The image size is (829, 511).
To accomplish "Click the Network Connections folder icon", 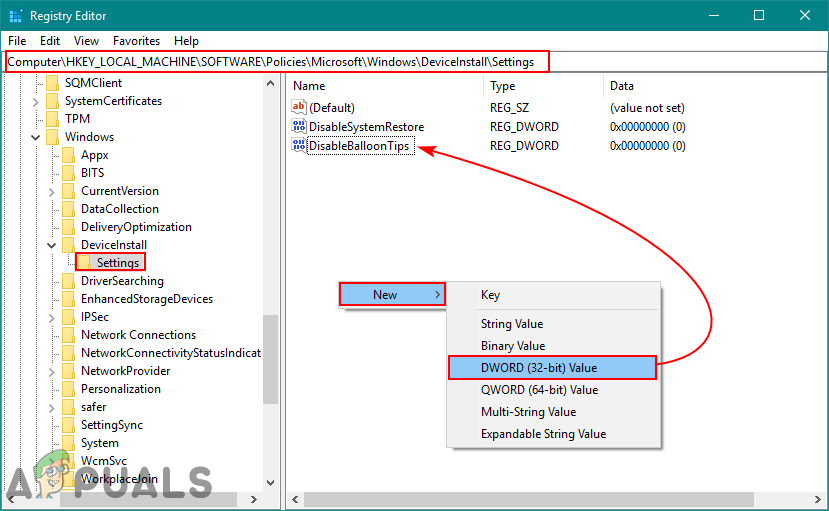I will tap(68, 335).
